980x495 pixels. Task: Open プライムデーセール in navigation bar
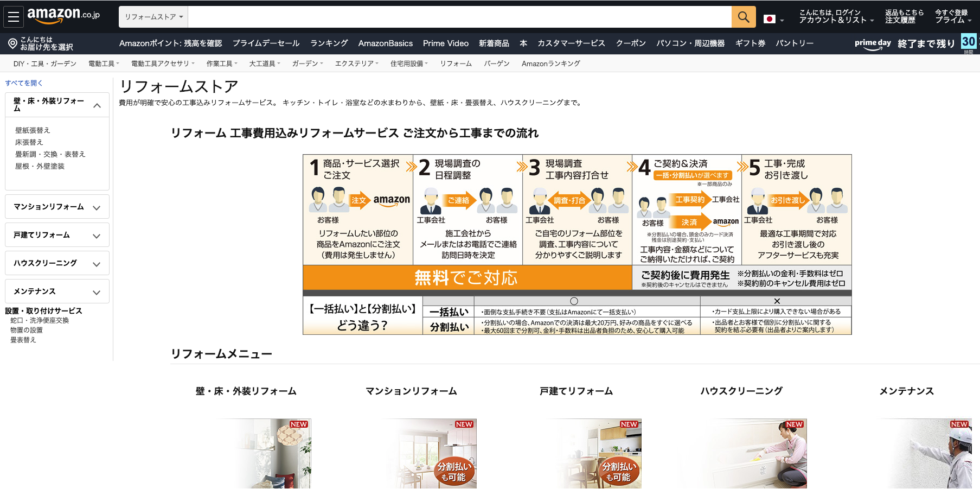tap(266, 43)
